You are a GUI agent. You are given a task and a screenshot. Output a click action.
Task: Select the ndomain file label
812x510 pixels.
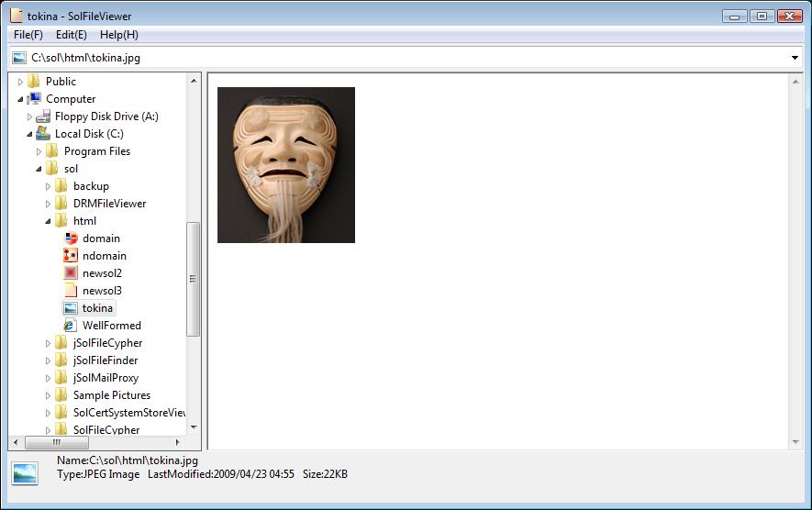[x=104, y=256]
